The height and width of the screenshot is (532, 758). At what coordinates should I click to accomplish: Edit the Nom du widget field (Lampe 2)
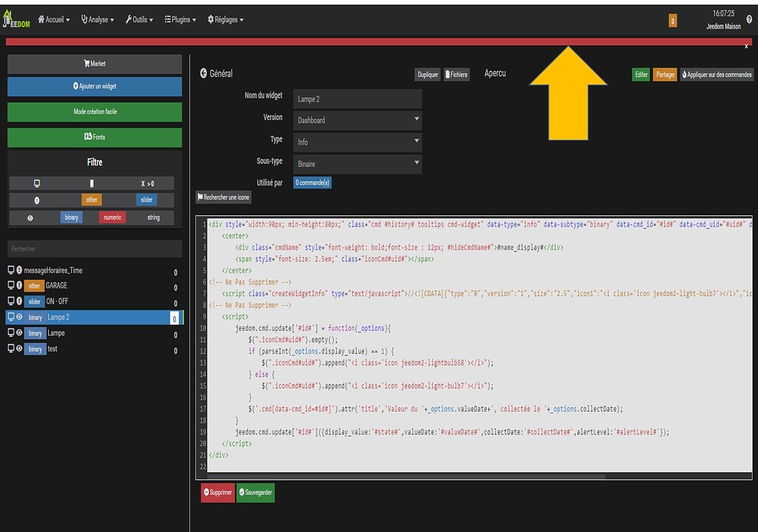(358, 99)
